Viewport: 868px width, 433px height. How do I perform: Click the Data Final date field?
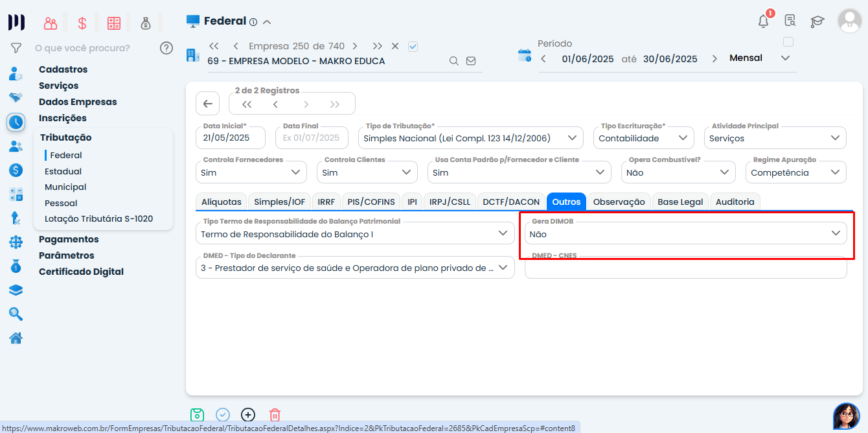[311, 138]
